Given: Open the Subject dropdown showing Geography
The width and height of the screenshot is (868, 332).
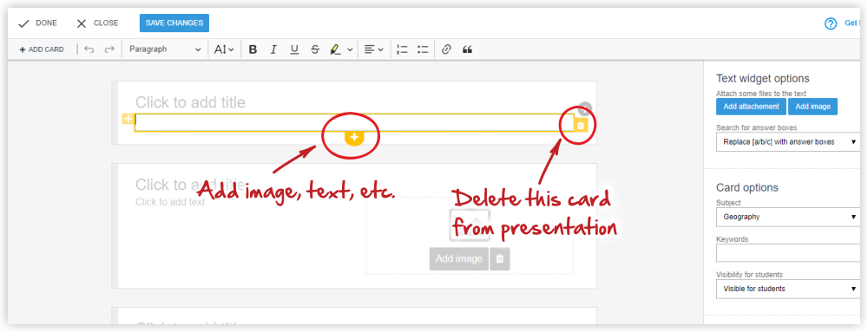Looking at the screenshot, I should click(x=789, y=217).
